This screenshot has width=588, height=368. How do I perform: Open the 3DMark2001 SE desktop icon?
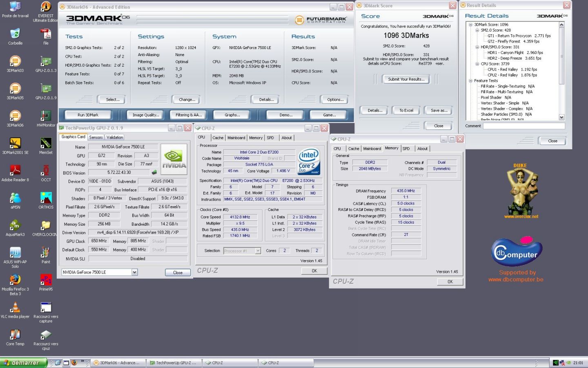point(15,143)
